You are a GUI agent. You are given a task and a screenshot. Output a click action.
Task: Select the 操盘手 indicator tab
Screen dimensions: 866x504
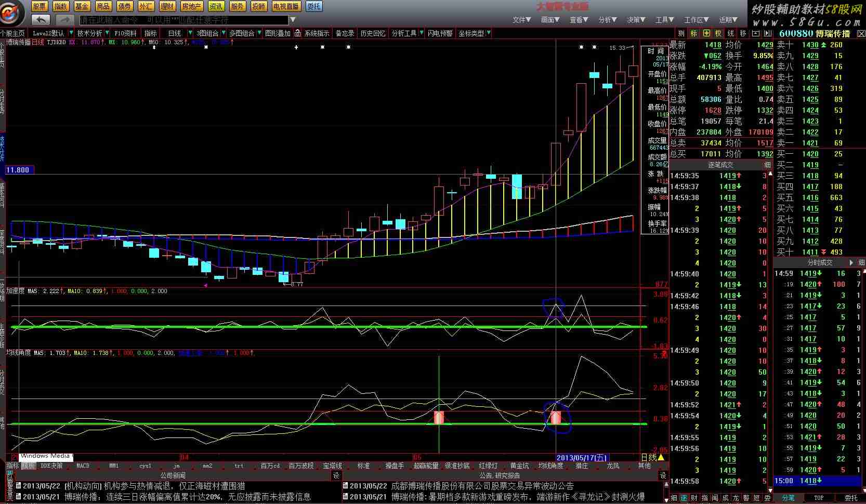click(395, 466)
